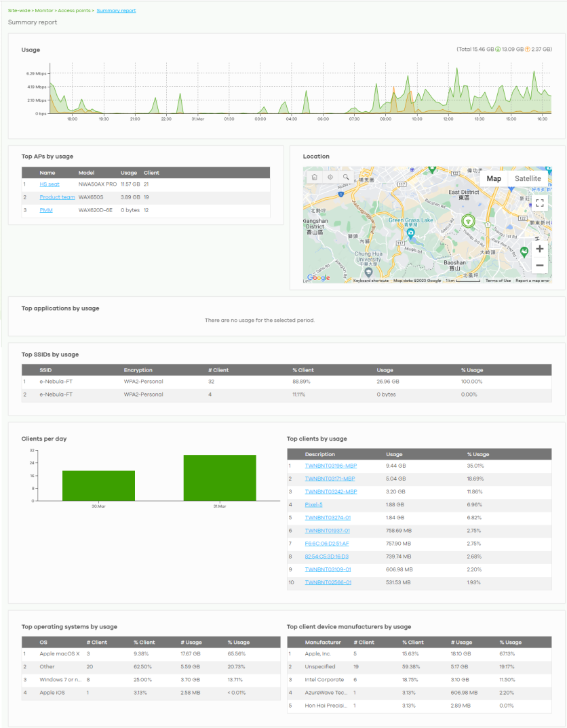Click the F6:6C:06:D2:51:AF client link

pos(327,544)
